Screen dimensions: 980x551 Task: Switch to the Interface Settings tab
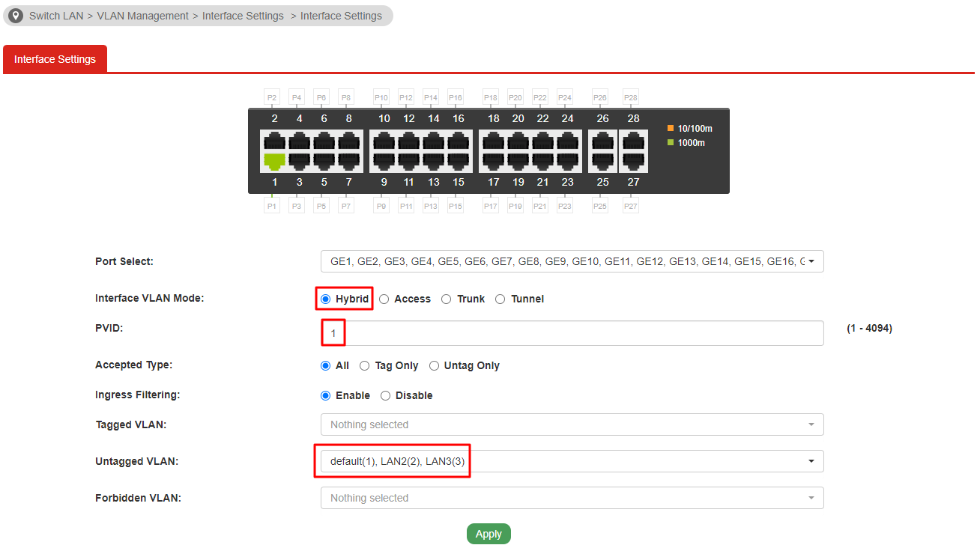pyautogui.click(x=55, y=59)
